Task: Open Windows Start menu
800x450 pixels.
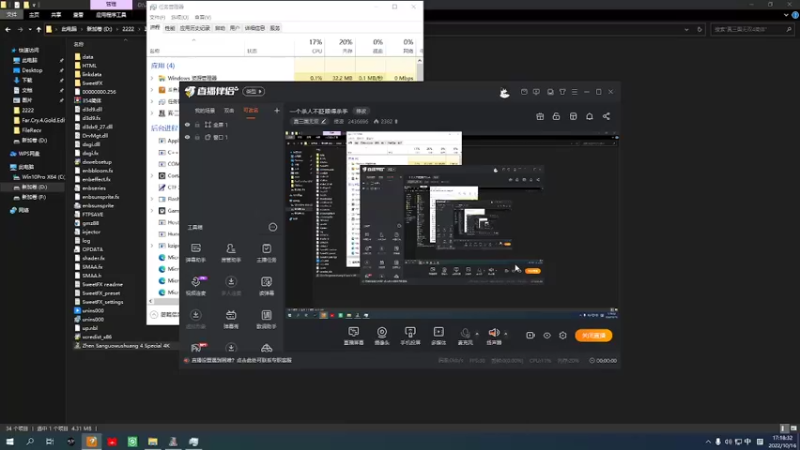Action: tap(10, 441)
